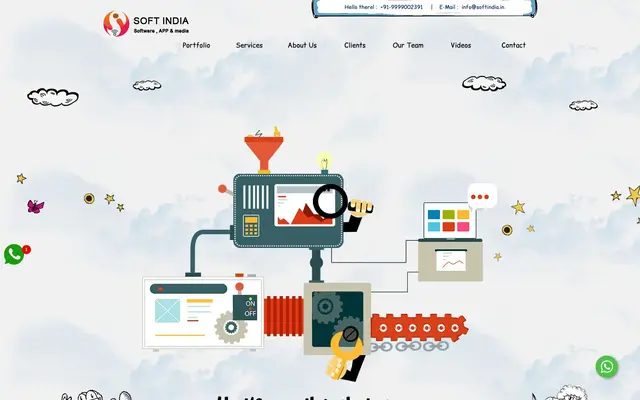Click the orange funnel on the machine
The height and width of the screenshot is (400, 640).
point(264,153)
